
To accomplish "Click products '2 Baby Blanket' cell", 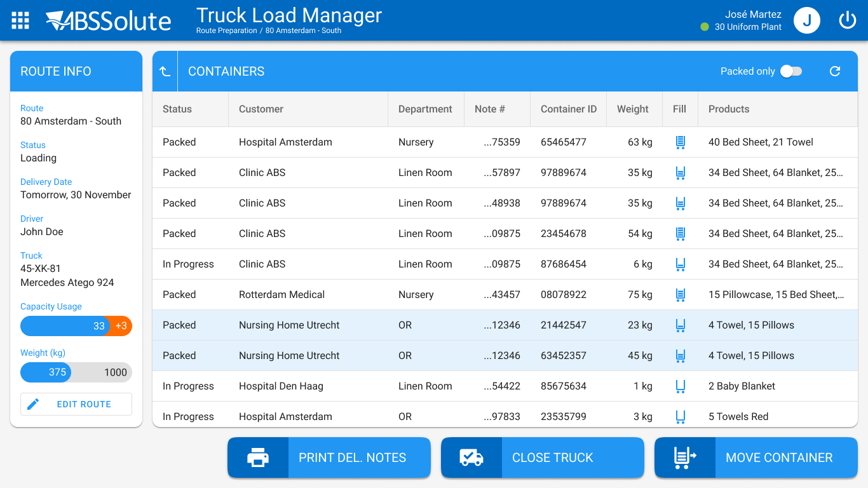I will point(742,386).
